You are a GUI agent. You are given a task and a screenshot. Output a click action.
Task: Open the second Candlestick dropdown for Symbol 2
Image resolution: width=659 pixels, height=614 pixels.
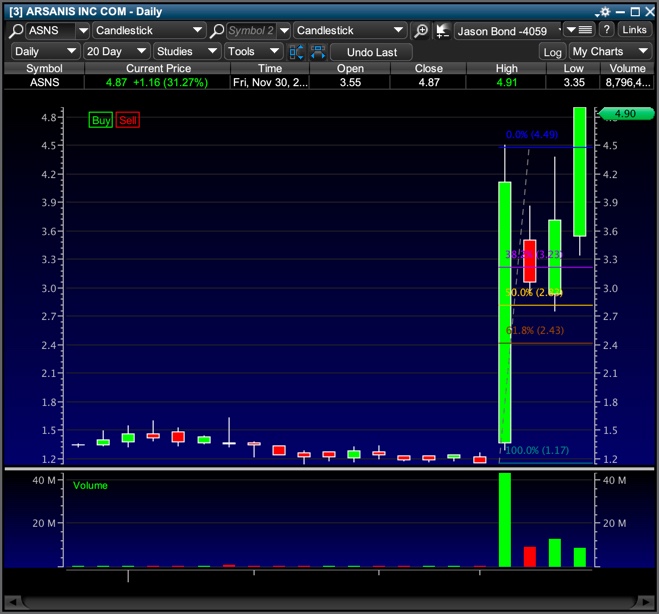(x=350, y=31)
